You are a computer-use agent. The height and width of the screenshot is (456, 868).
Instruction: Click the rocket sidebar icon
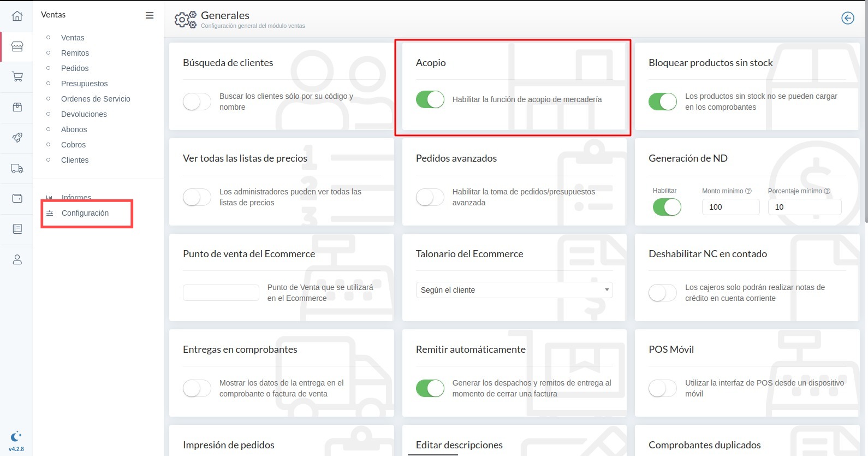coord(17,138)
